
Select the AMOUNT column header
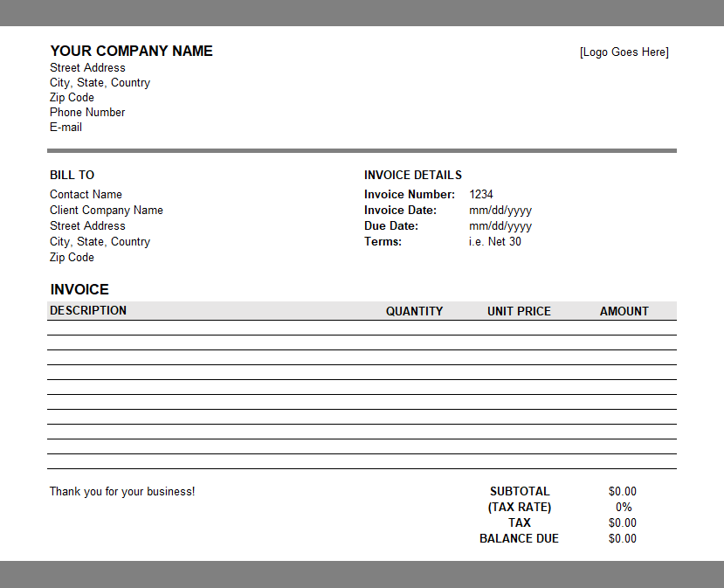point(624,311)
